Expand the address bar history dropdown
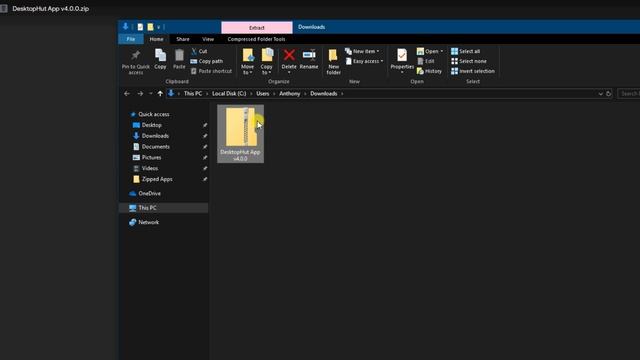Image resolution: width=640 pixels, height=360 pixels. coord(600,93)
